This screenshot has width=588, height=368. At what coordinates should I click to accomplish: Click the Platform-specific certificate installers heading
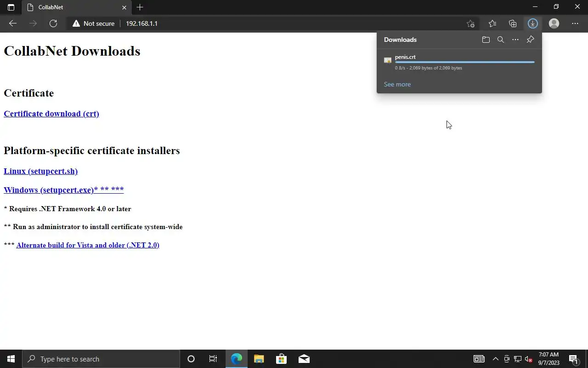[92, 150]
